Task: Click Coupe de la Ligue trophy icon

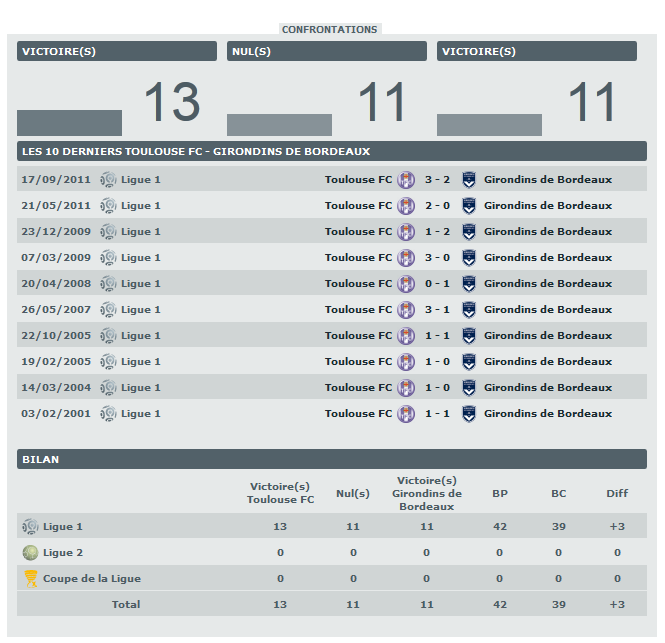Action: (x=31, y=578)
